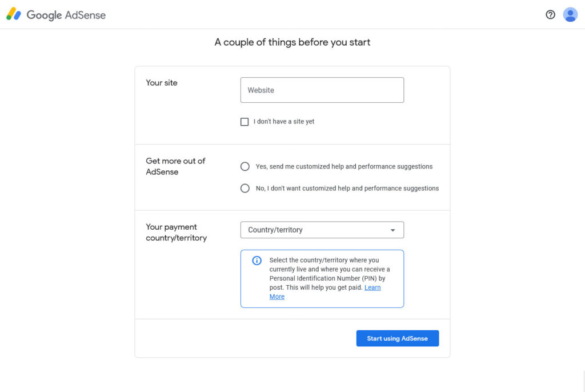Open the account profile avatar
The height and width of the screenshot is (392, 585).
click(x=570, y=14)
